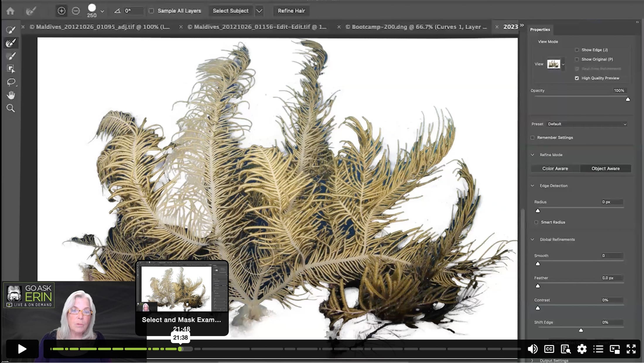Enable picture-in-picture mode
Image resolution: width=644 pixels, height=363 pixels.
[615, 349]
